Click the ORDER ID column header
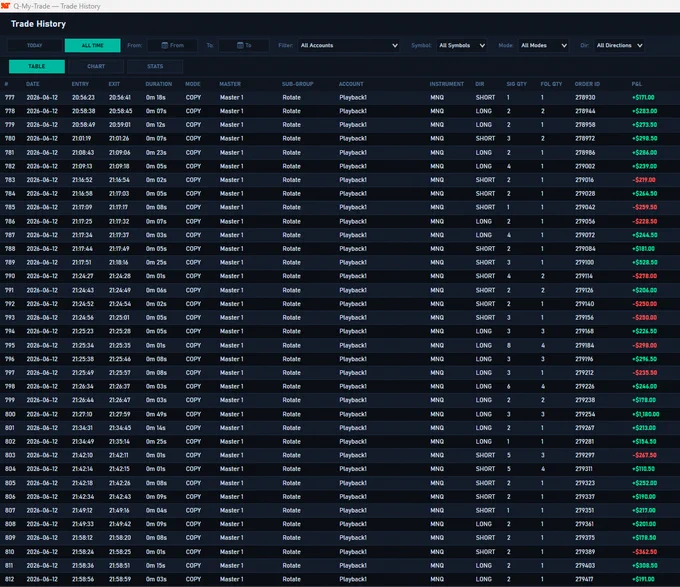The width and height of the screenshot is (680, 587). 587,84
